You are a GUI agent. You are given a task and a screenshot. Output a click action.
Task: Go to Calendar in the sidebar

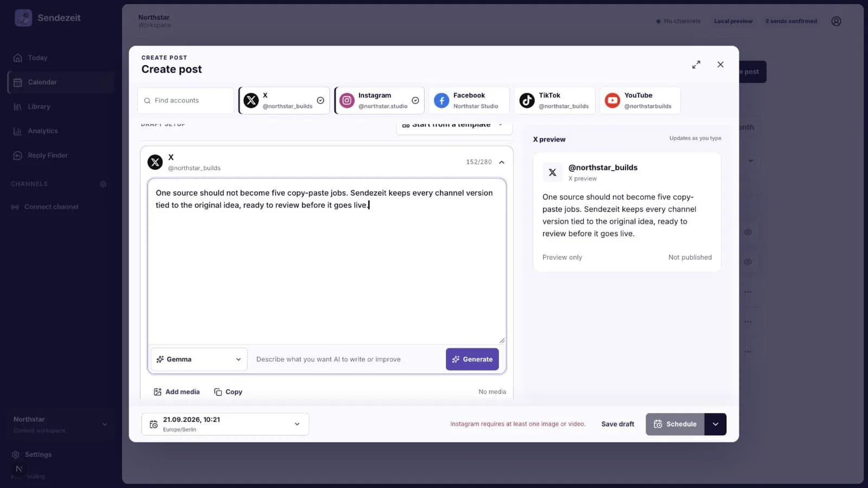(x=61, y=82)
